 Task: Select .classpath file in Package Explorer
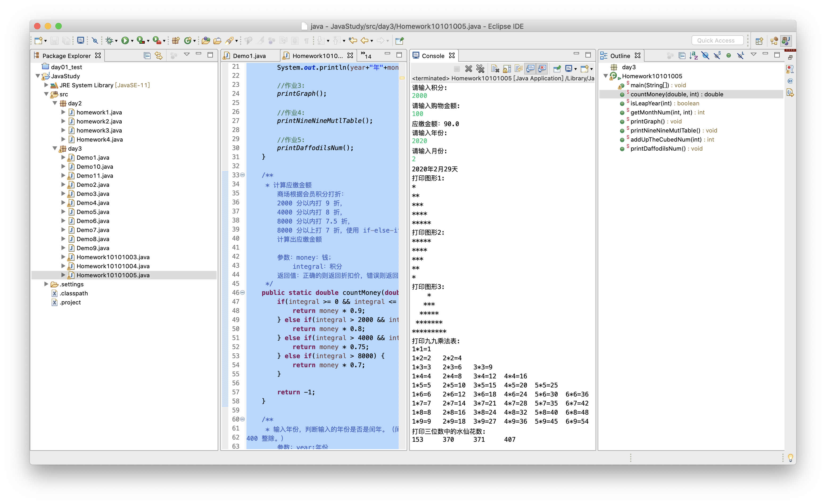[74, 293]
